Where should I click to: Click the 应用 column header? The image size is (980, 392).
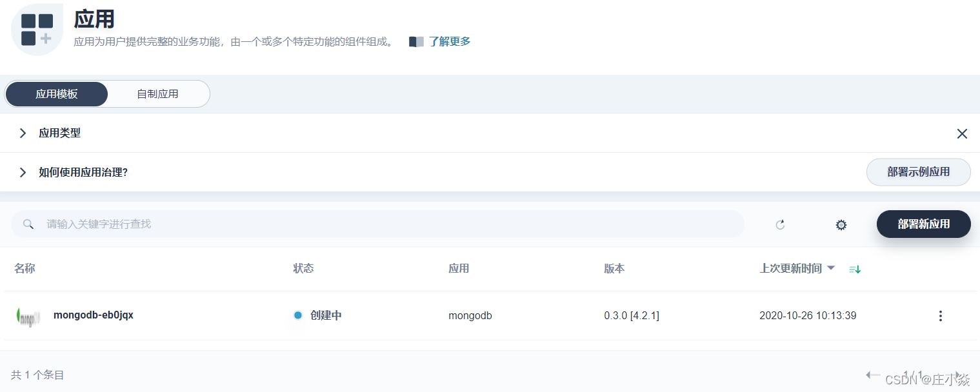[459, 268]
